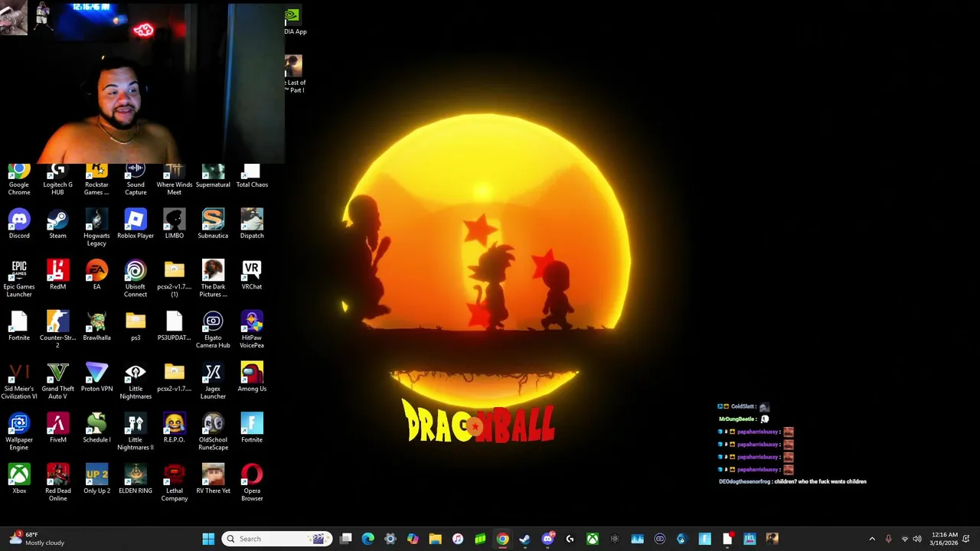Select Sid Meier's Civilization VI icon
Image resolution: width=980 pixels, height=551 pixels.
coord(19,381)
